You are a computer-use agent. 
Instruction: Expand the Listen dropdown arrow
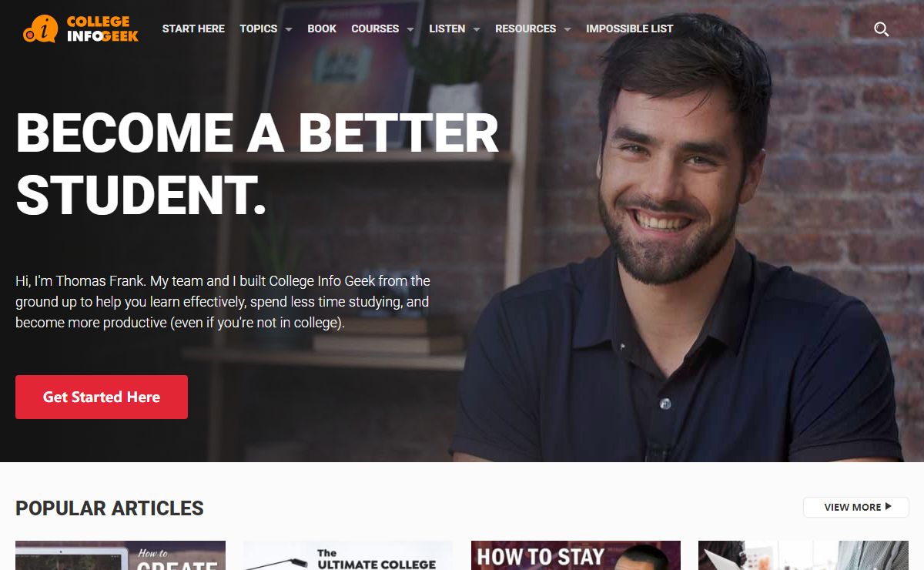pos(477,29)
